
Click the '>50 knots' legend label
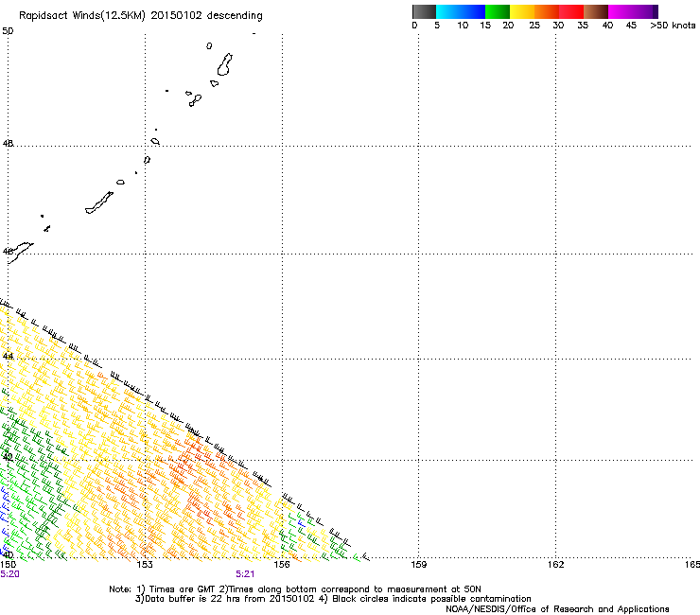(x=673, y=26)
